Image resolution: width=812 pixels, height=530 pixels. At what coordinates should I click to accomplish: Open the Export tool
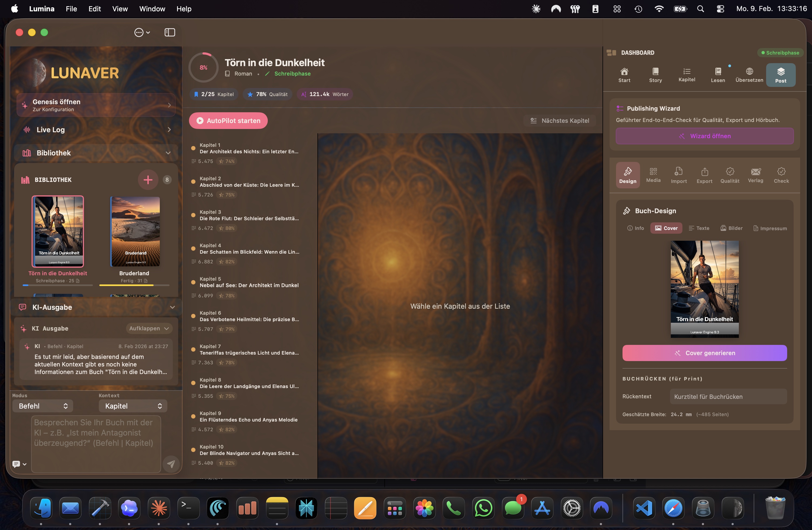point(704,175)
